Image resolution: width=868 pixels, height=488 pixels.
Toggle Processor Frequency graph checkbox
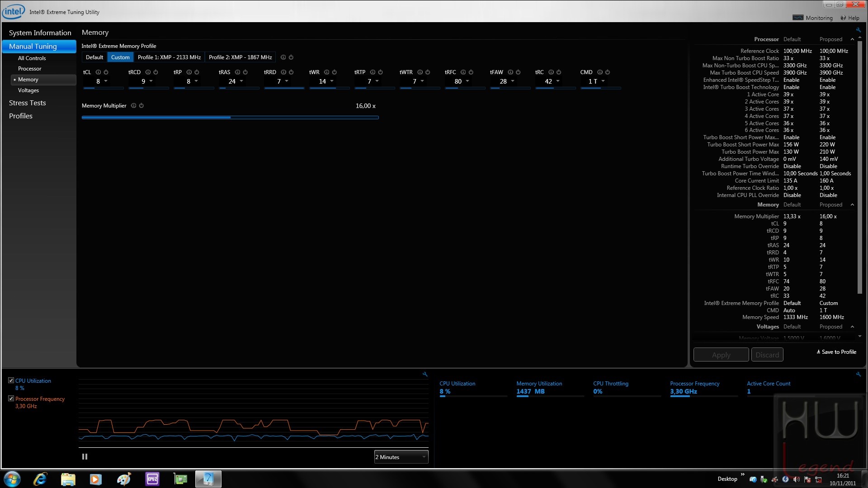coord(11,399)
